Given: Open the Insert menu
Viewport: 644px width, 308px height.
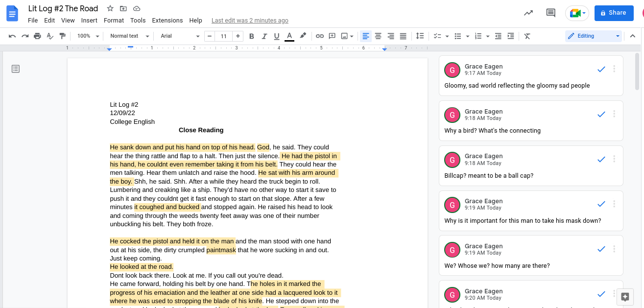Looking at the screenshot, I should click(x=89, y=21).
